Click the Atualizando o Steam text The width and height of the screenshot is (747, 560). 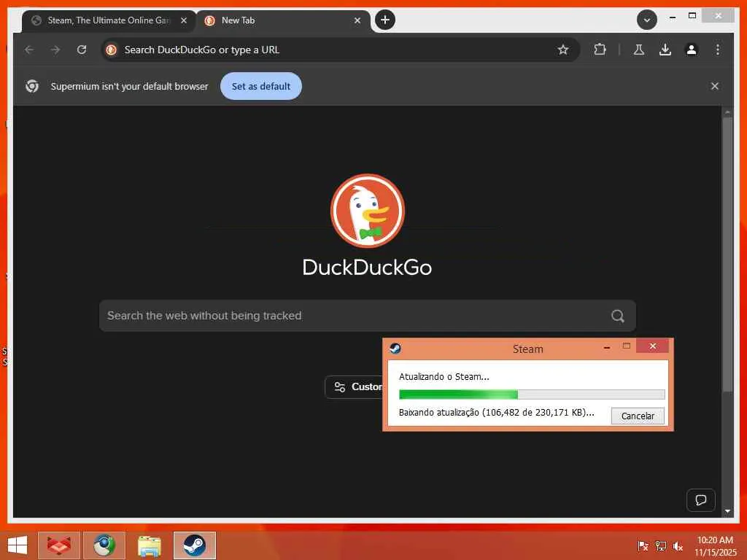point(444,377)
